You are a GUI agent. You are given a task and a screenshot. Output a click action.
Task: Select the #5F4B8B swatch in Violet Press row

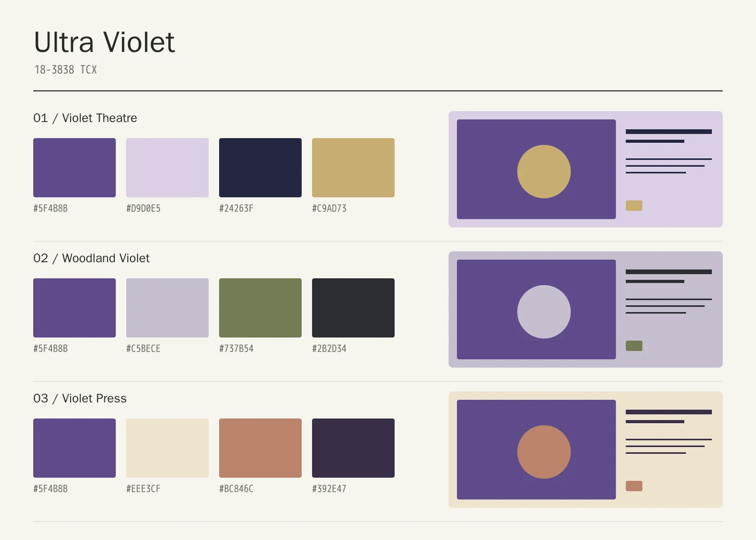(x=74, y=448)
